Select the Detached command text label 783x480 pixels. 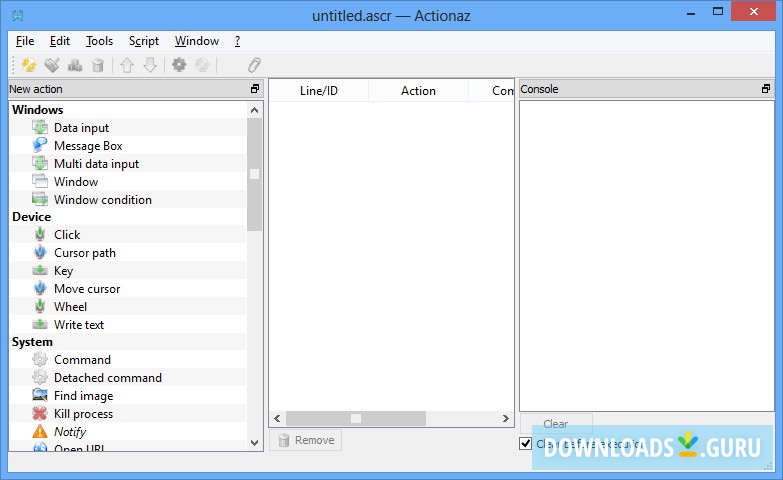coord(108,377)
